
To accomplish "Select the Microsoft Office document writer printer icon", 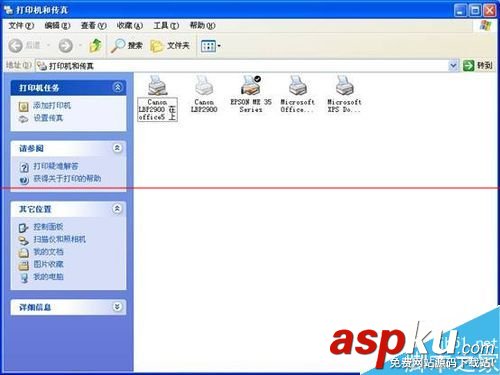I will click(298, 86).
